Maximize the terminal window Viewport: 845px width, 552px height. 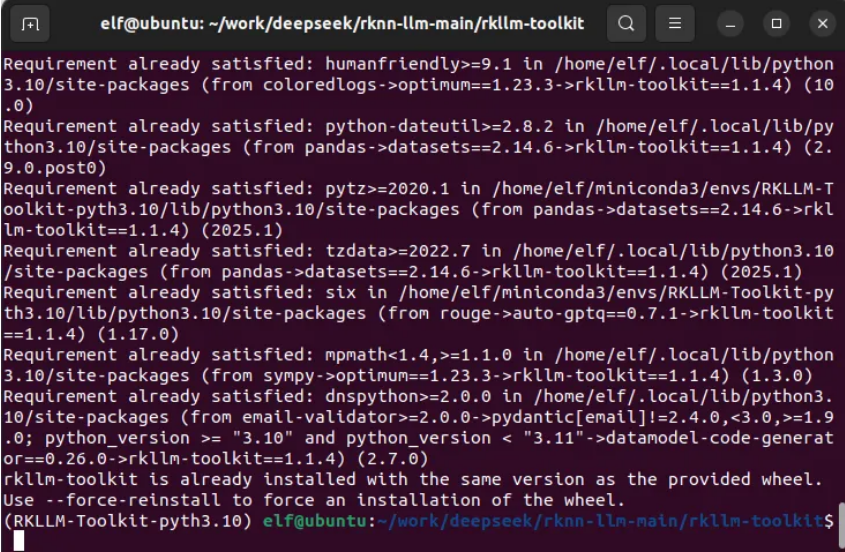[x=776, y=23]
